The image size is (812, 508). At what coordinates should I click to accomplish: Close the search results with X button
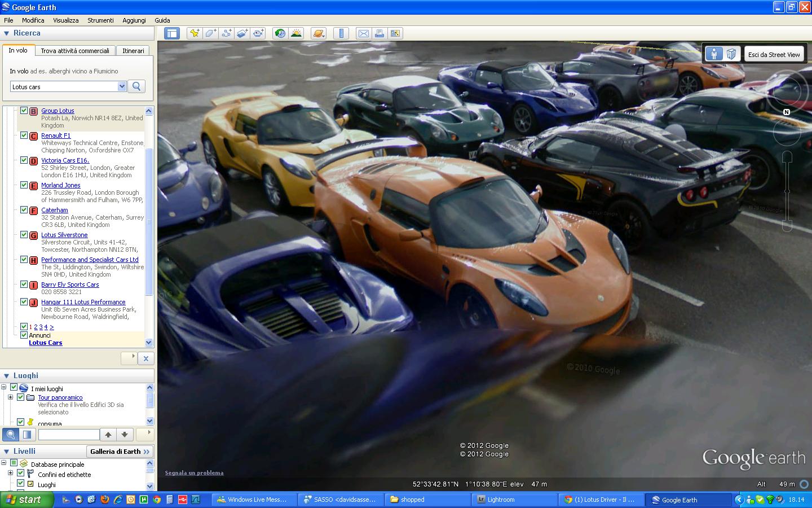145,358
